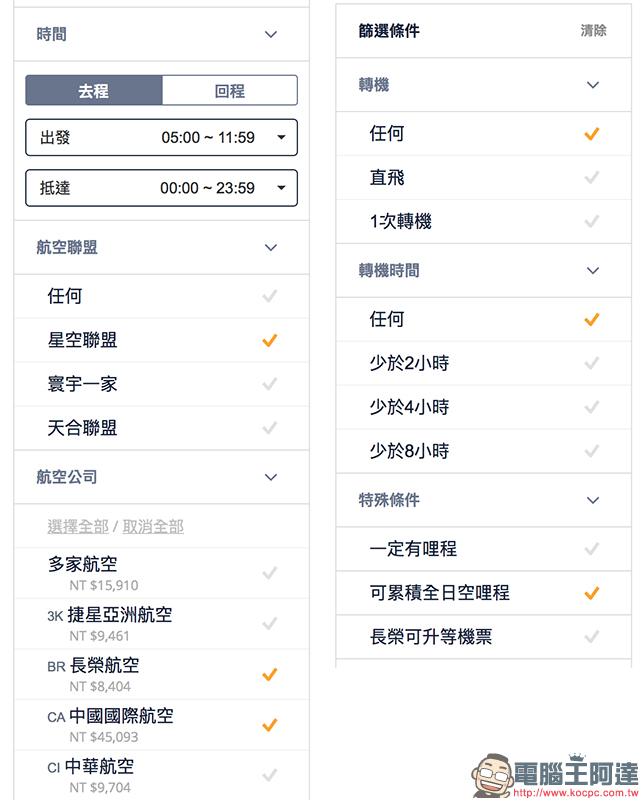Check the 寰宇一家 alliance option
Image resolution: width=642 pixels, height=800 pixels.
pos(161,384)
